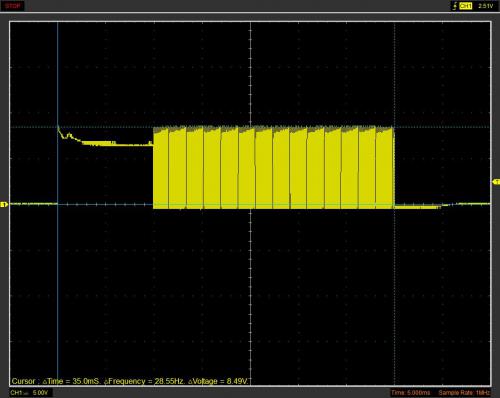Screen dimensions: 500x398
Task: Click the CH1 5.00V vertical scale label
Action: tap(29, 393)
